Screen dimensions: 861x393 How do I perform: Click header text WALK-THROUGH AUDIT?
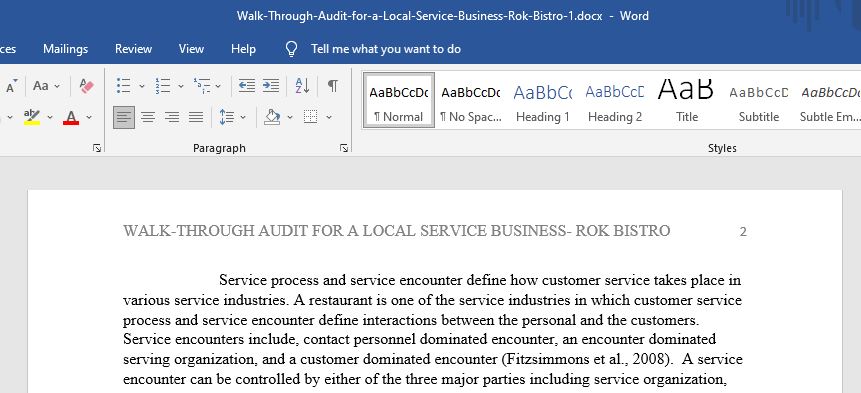(x=216, y=231)
